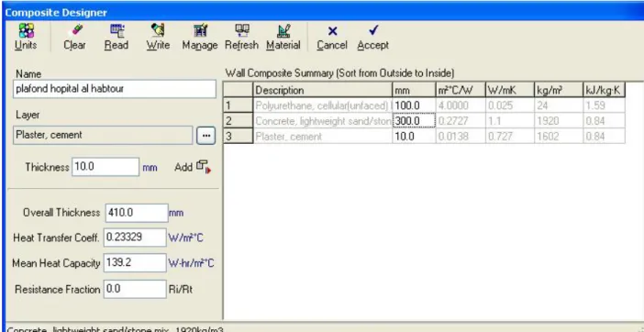This screenshot has width=644, height=332.
Task: Open the Units toolbar icon
Action: pyautogui.click(x=27, y=30)
